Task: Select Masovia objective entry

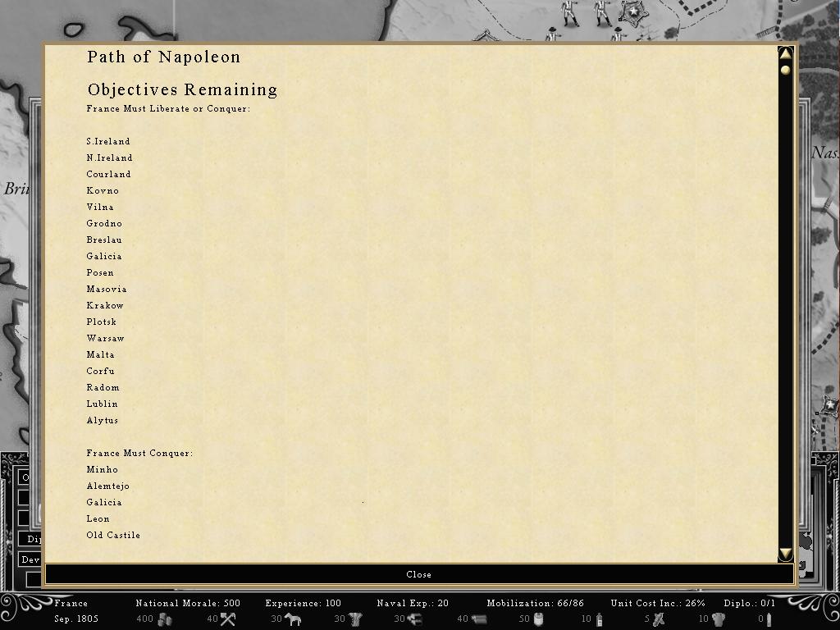Action: [107, 290]
